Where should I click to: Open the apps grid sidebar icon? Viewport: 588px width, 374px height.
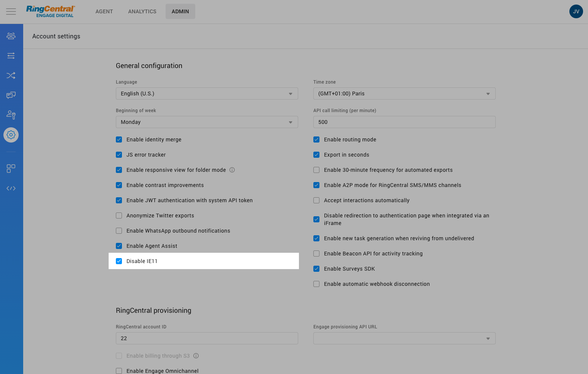(11, 168)
